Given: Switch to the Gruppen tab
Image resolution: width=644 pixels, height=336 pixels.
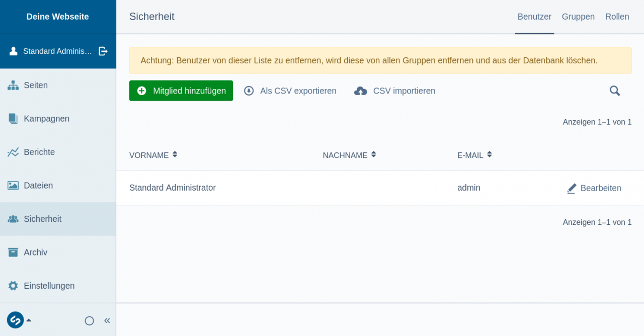Looking at the screenshot, I should [x=578, y=17].
